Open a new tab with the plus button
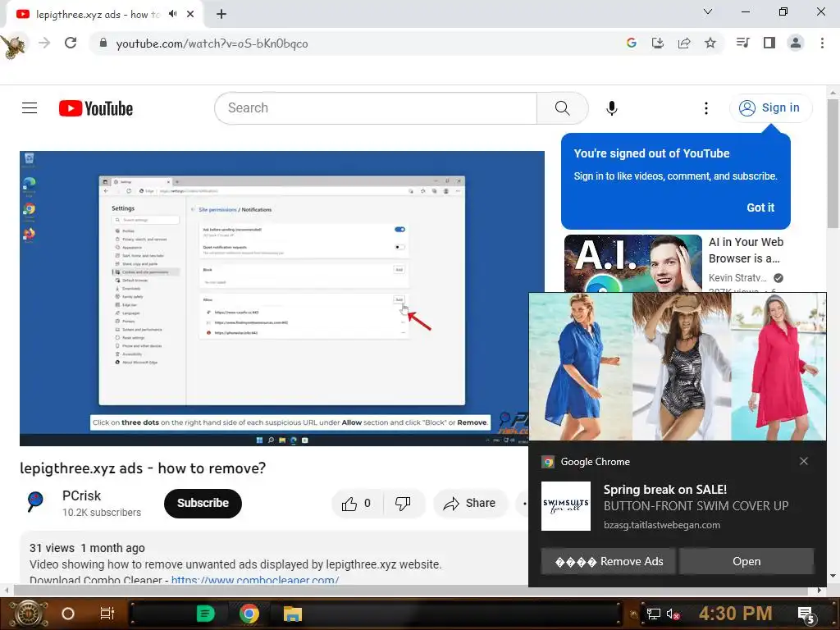The height and width of the screenshot is (630, 840). (221, 14)
